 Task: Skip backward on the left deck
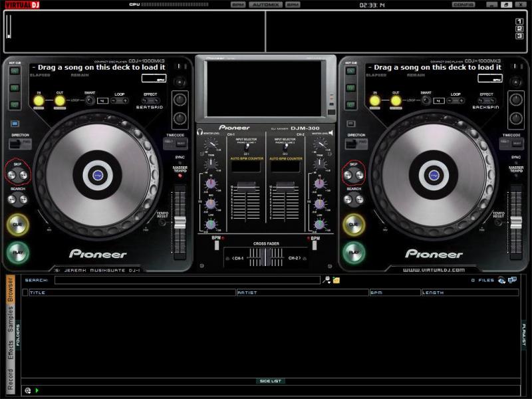(x=12, y=175)
